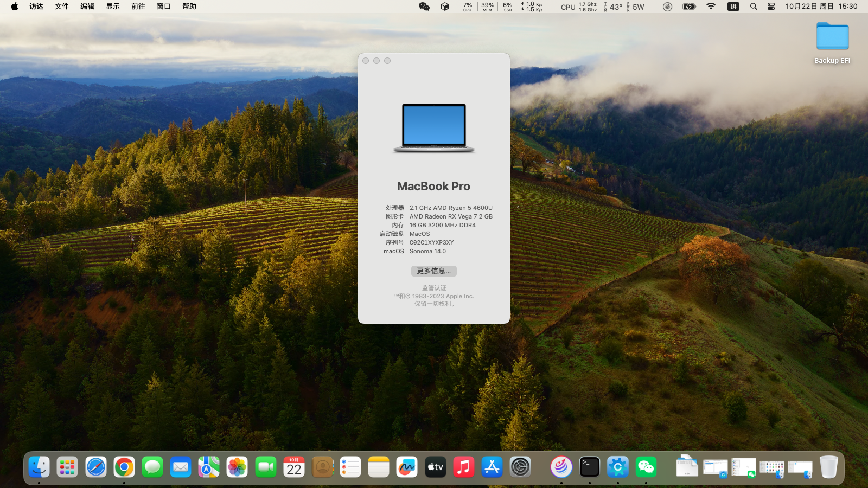The width and height of the screenshot is (868, 488).
Task: Open the 监管认证 link
Action: coord(434,288)
